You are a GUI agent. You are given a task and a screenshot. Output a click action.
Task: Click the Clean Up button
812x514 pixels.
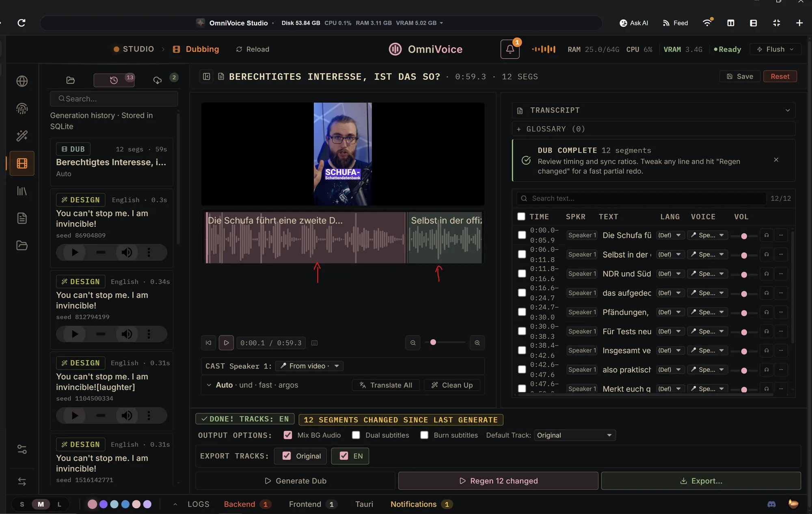[x=452, y=385]
